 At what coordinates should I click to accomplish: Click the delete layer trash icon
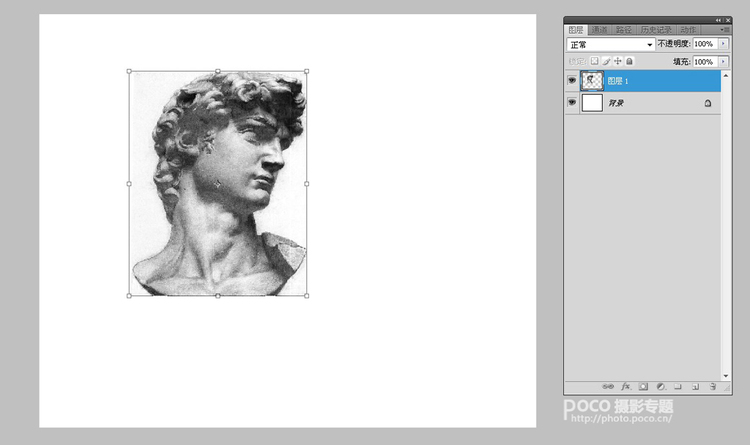click(x=713, y=386)
